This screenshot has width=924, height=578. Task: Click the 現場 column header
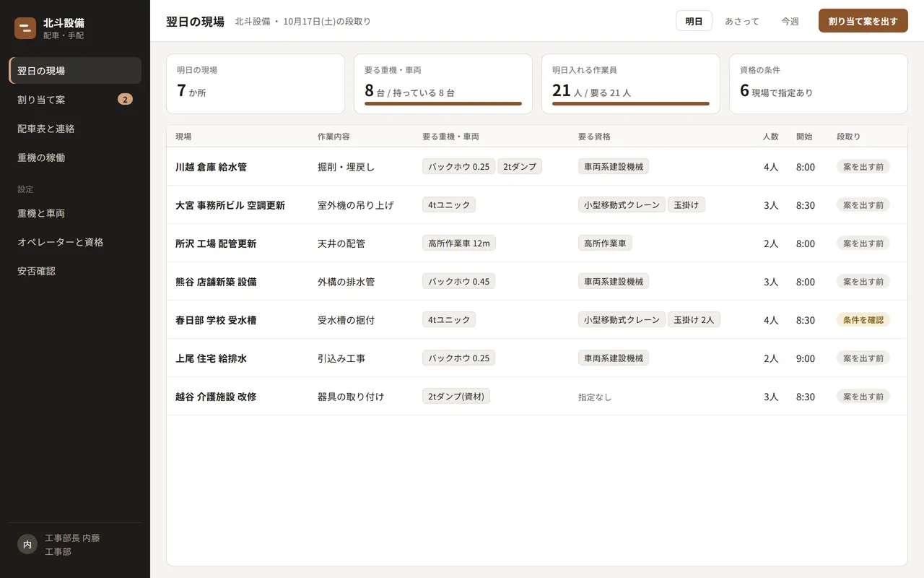click(183, 137)
